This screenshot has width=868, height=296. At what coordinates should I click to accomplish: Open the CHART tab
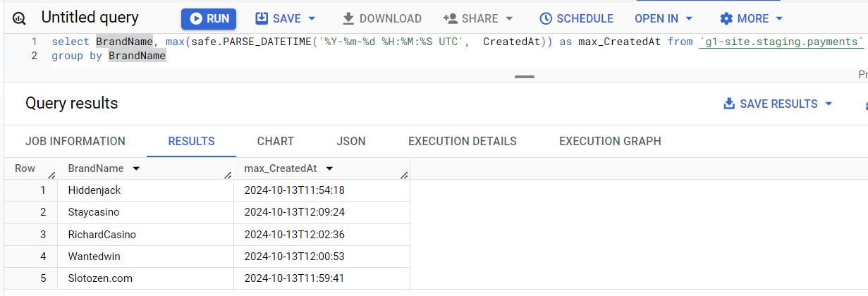276,142
